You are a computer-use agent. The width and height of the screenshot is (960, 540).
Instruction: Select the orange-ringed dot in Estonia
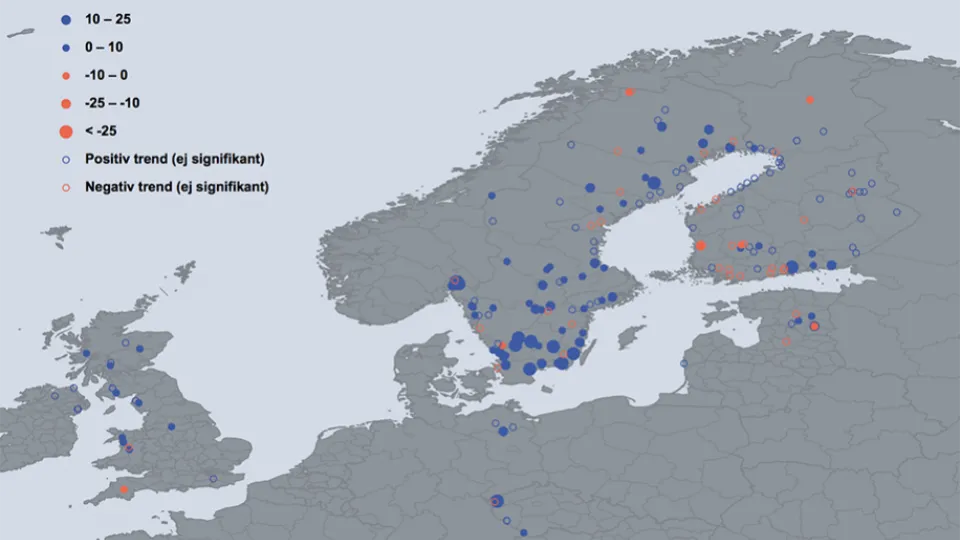[814, 326]
